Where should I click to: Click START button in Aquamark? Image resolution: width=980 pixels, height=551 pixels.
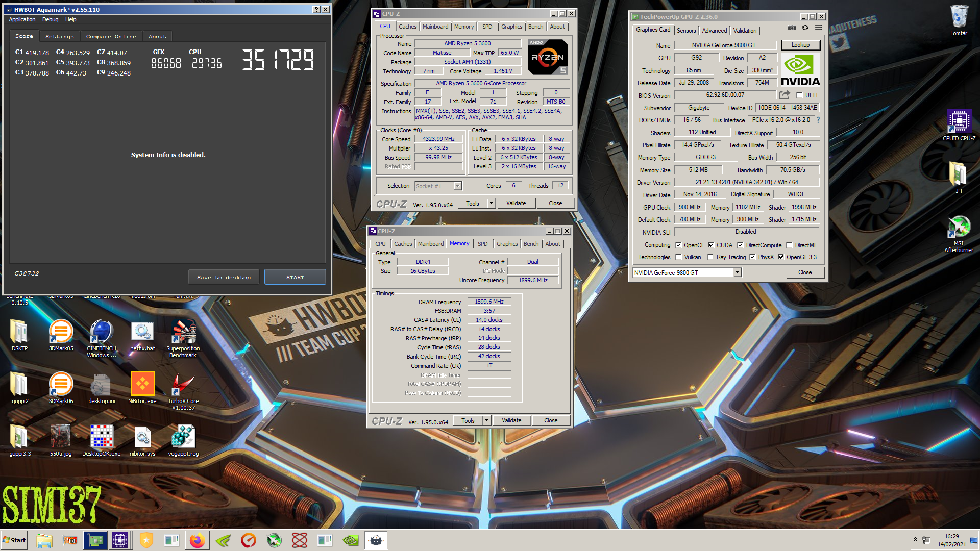click(295, 277)
